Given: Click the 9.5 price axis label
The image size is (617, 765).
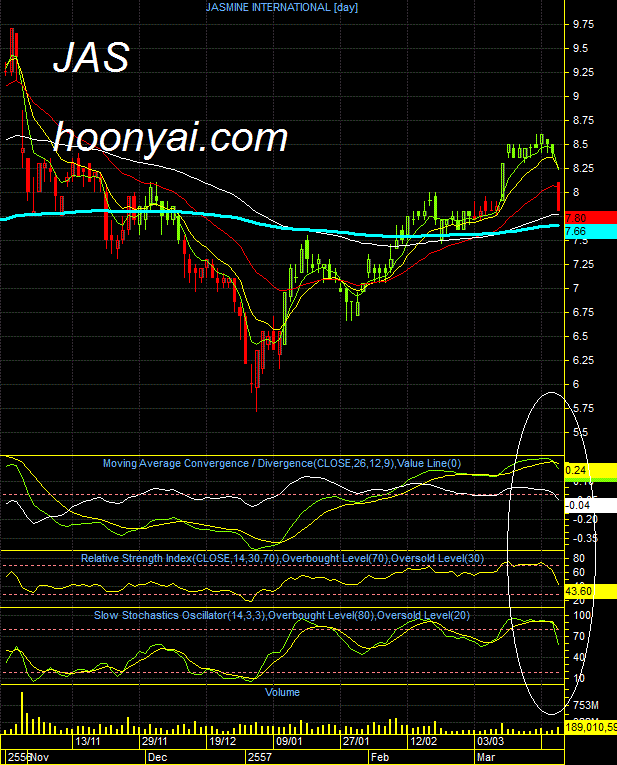Looking at the screenshot, I should (580, 48).
